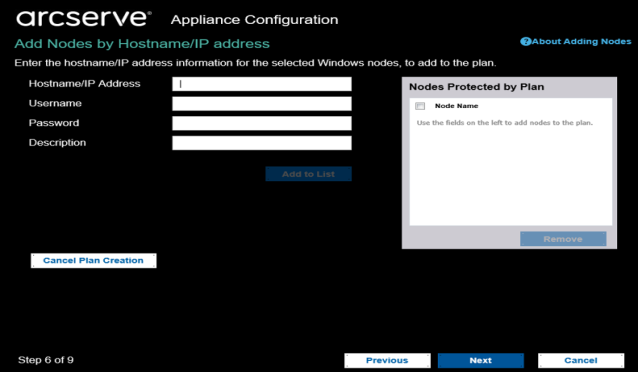Screen dimensions: 638x372
Task: Select the Password input field
Action: tap(262, 123)
